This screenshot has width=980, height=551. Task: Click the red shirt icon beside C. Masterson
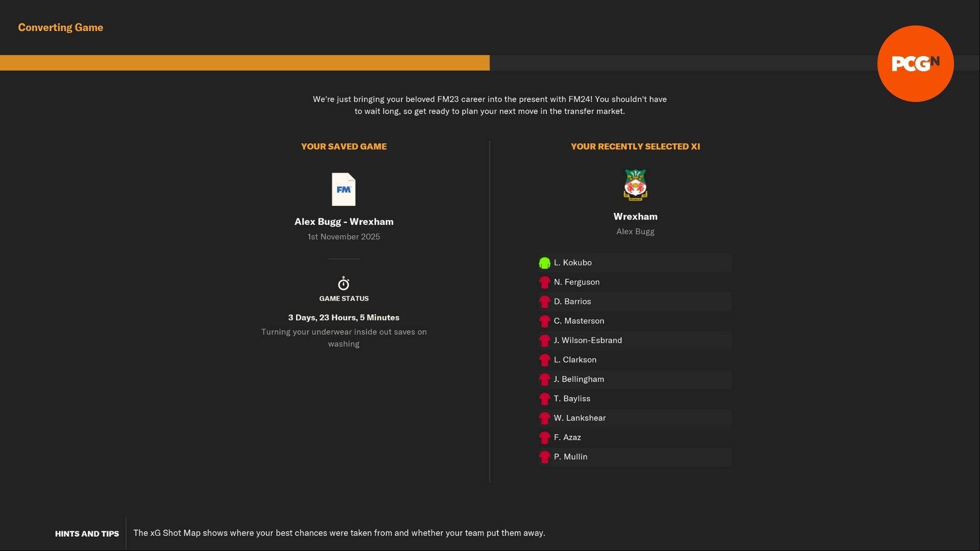(544, 321)
